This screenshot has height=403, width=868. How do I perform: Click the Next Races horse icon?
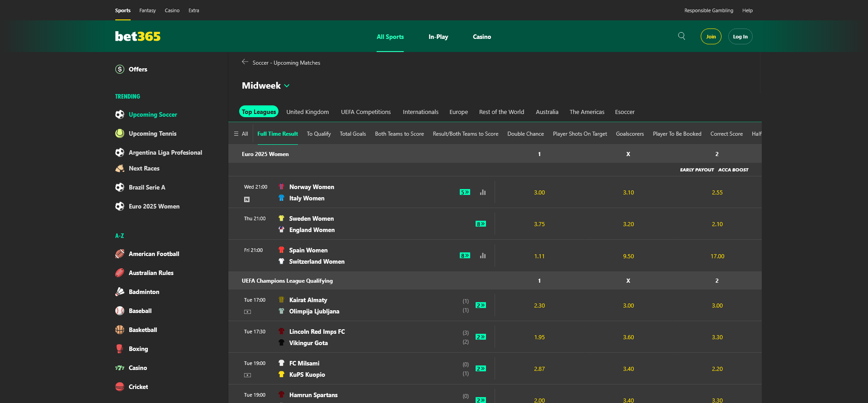point(120,168)
